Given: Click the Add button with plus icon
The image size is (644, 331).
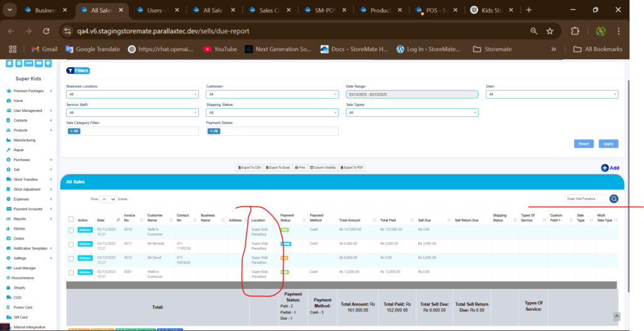Looking at the screenshot, I should coord(610,168).
